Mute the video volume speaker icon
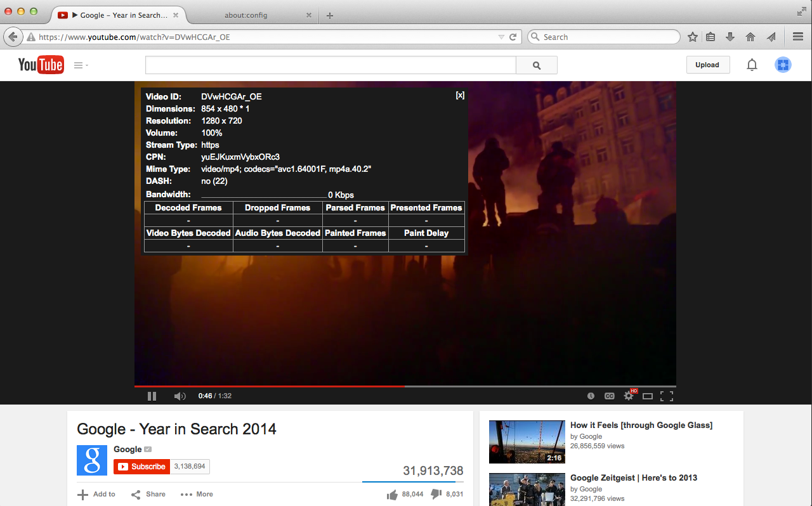Image resolution: width=812 pixels, height=506 pixels. [x=180, y=396]
